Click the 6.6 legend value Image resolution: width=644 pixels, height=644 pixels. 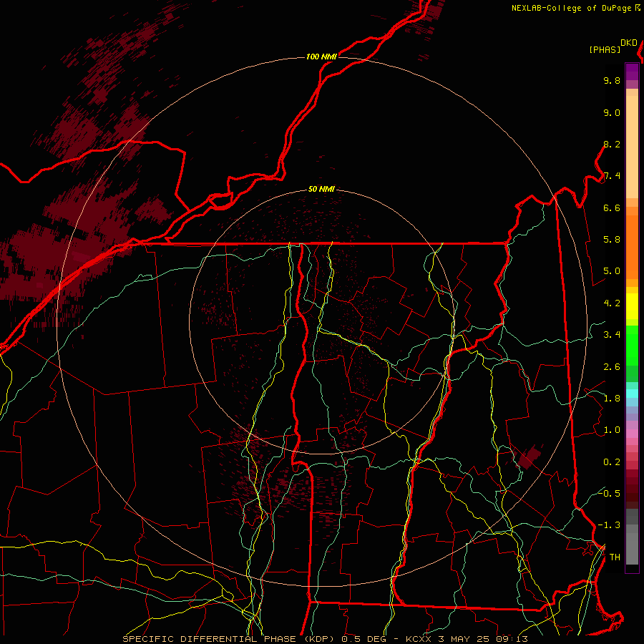coord(612,208)
